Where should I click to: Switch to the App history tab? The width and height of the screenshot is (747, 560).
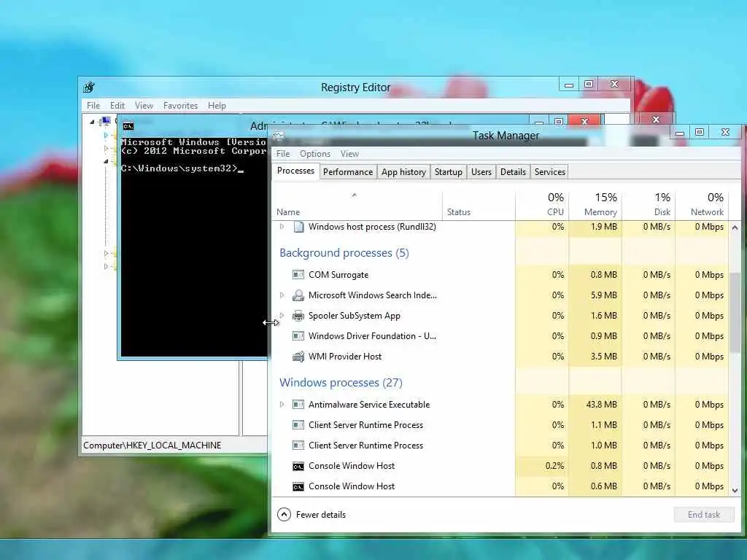click(x=403, y=172)
